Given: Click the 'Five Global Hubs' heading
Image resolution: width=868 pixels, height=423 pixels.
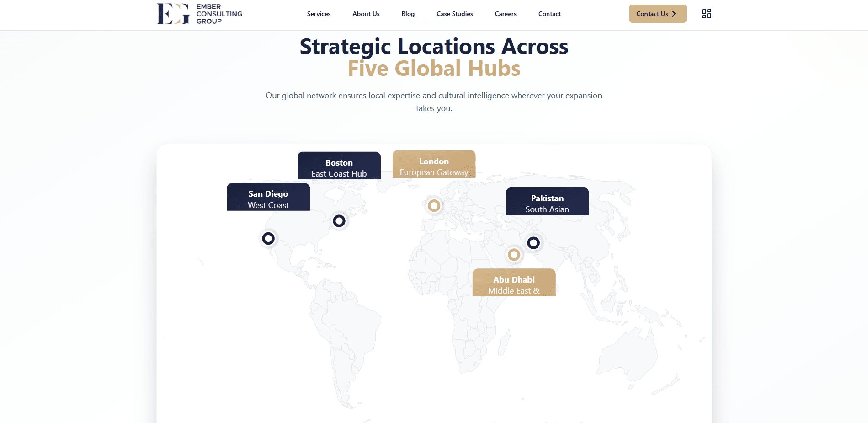Looking at the screenshot, I should point(434,69).
